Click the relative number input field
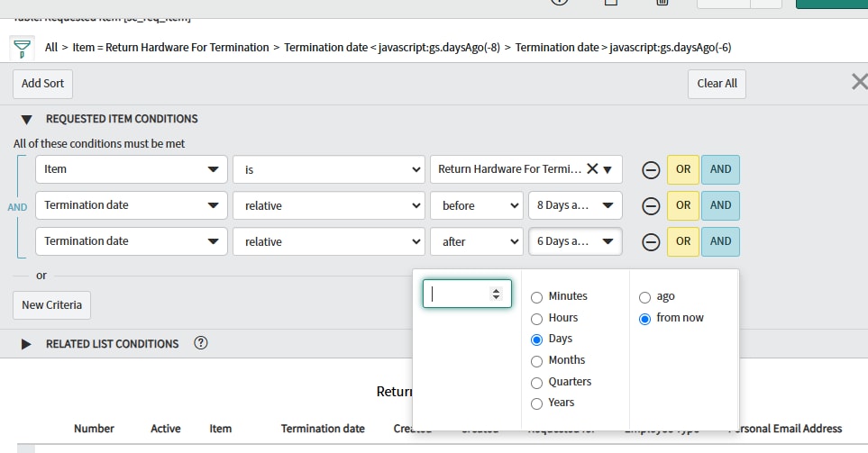This screenshot has width=868, height=453. [x=459, y=294]
